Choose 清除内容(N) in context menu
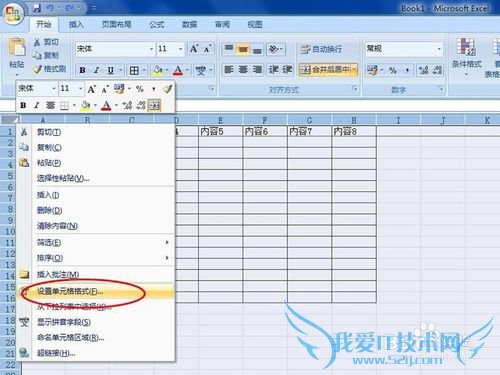The image size is (500, 375). [x=96, y=226]
